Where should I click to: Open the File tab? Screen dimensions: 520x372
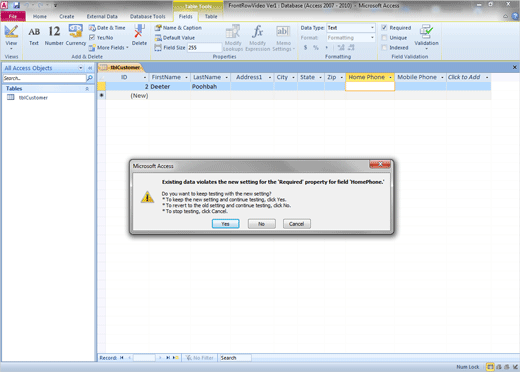pyautogui.click(x=13, y=16)
